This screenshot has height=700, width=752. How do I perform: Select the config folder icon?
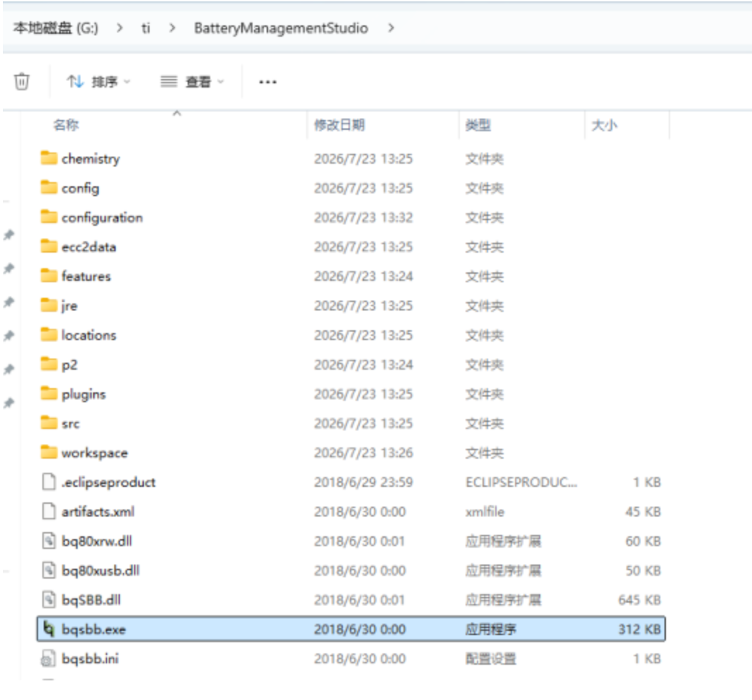(49, 187)
